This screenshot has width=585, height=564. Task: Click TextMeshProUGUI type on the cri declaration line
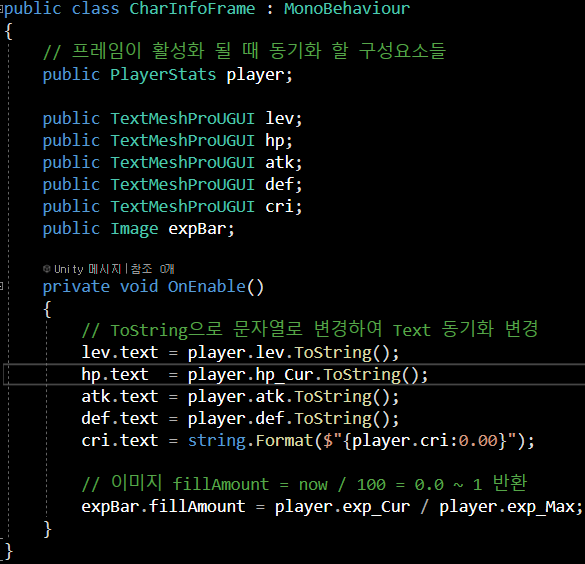point(182,206)
